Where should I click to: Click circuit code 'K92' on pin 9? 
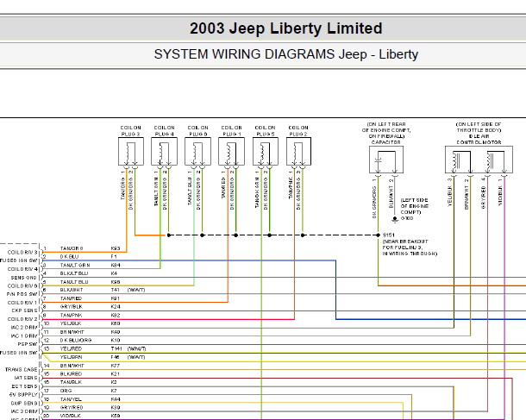(x=116, y=316)
